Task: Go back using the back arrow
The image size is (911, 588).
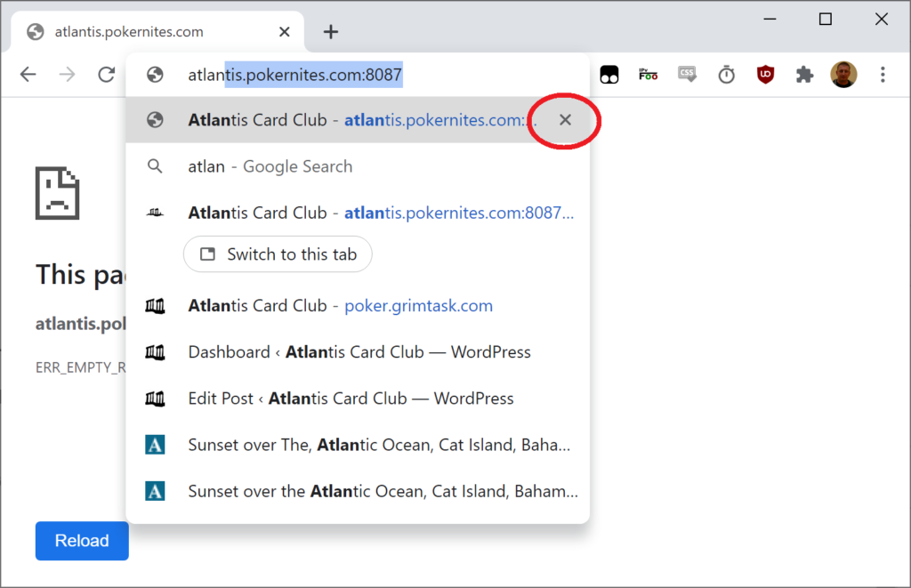Action: point(28,75)
